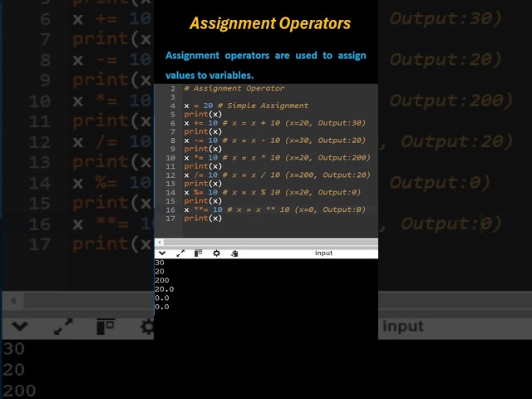Click sharp code comment "(x=0, Output:0)"
The image size is (532, 399).
[330, 209]
